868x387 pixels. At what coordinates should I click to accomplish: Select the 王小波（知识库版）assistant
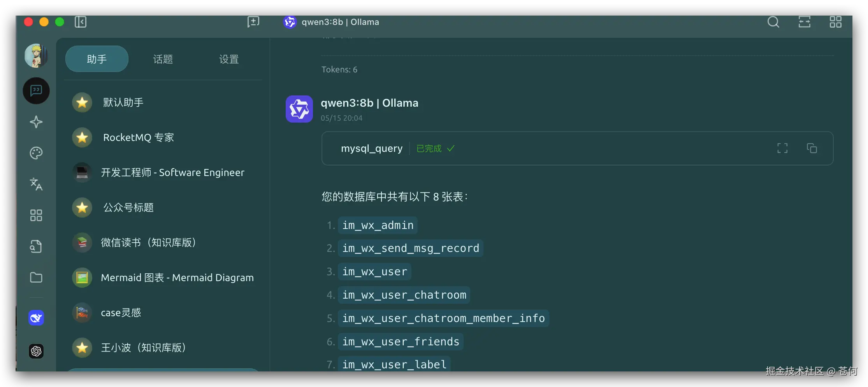click(163, 348)
